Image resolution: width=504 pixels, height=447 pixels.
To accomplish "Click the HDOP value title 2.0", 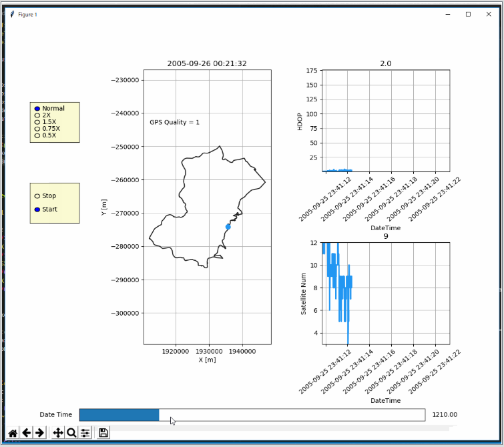I will tap(386, 63).
